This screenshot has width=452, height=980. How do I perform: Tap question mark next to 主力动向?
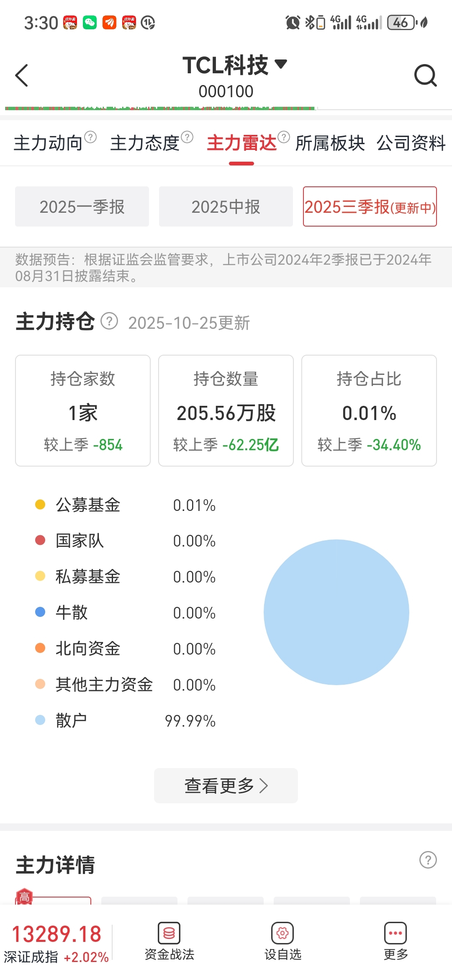click(90, 137)
